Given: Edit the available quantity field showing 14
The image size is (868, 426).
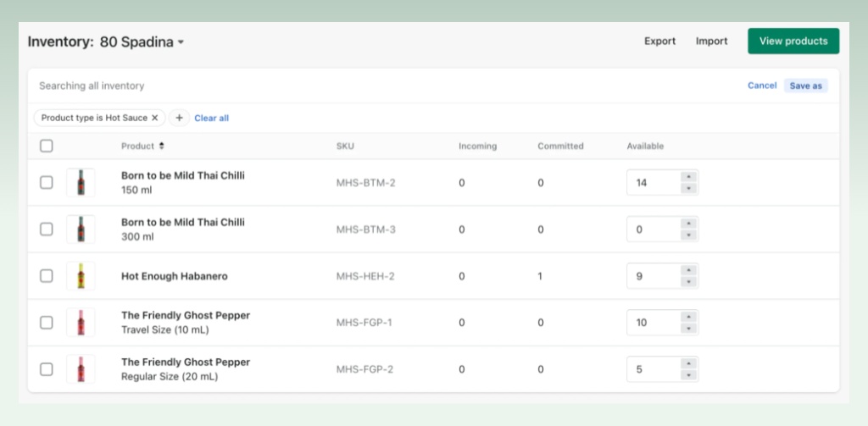Looking at the screenshot, I should tap(654, 183).
